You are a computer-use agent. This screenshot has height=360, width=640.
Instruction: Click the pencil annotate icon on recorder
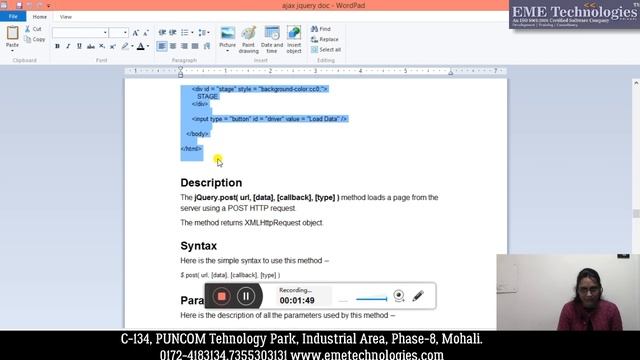click(418, 296)
